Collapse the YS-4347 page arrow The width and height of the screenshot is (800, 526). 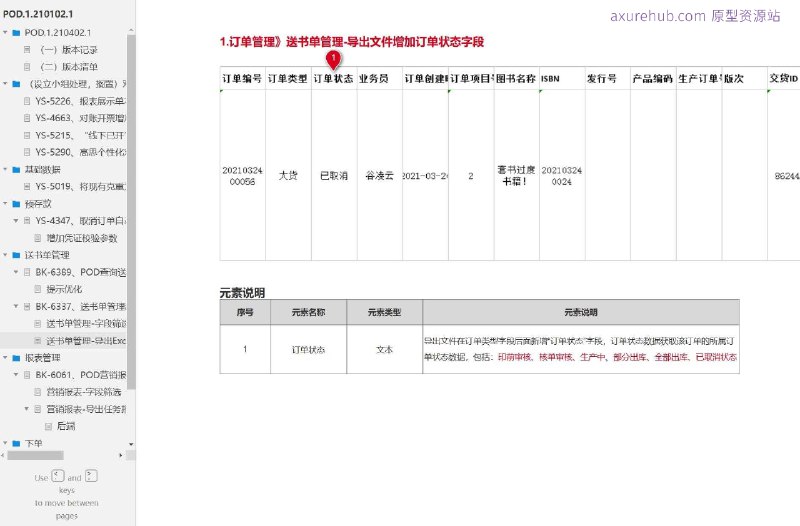click(x=16, y=221)
